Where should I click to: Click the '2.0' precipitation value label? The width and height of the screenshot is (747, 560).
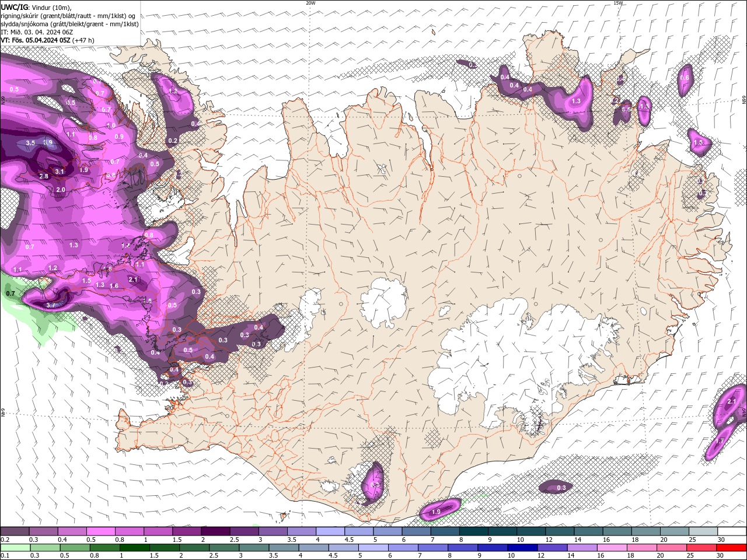tap(61, 190)
